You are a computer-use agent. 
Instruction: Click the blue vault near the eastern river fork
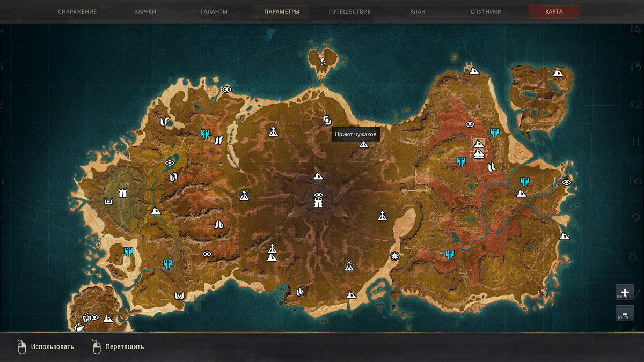point(524,182)
